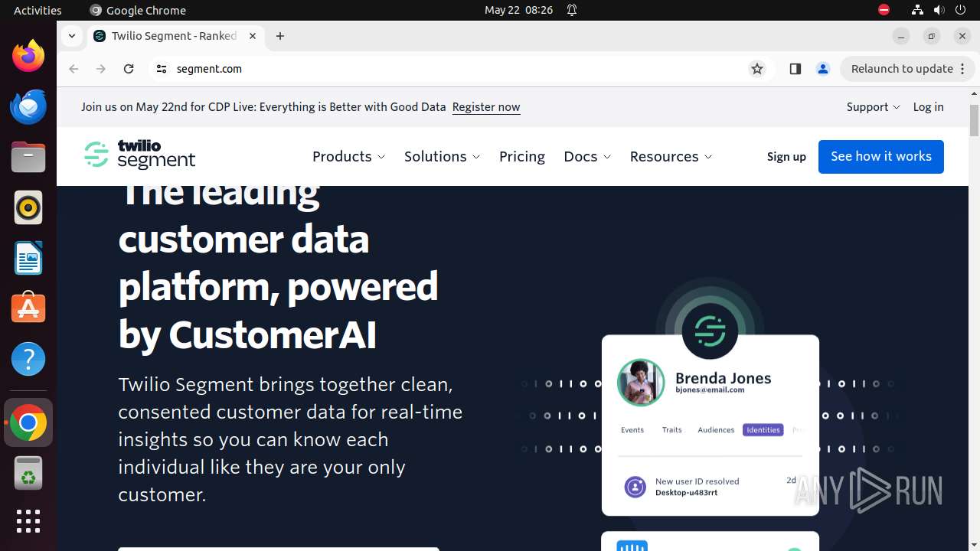
Task: Open Firefox from the Ubuntu dock
Action: click(28, 56)
